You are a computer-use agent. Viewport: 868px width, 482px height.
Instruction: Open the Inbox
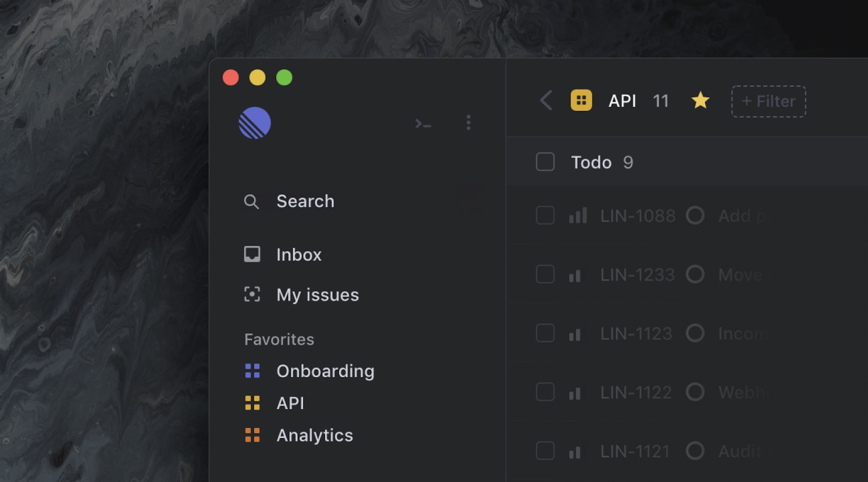pos(298,255)
